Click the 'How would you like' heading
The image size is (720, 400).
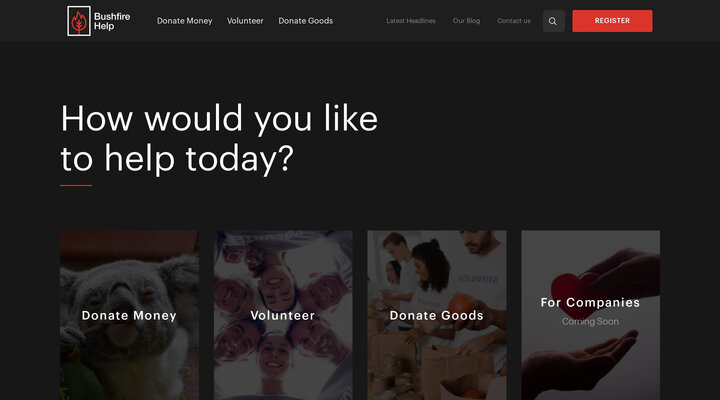tap(219, 118)
